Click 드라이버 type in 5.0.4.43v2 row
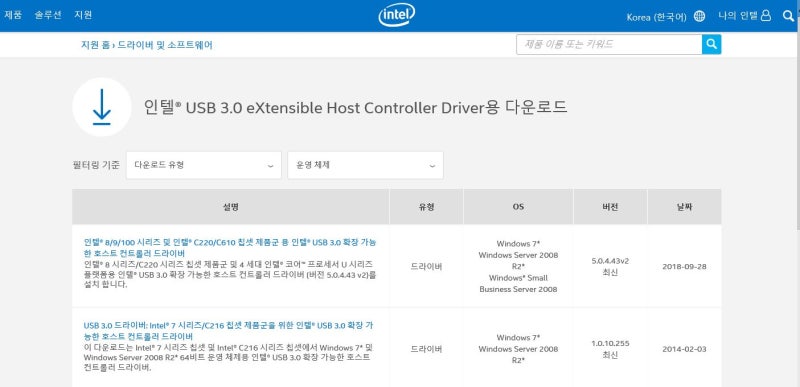 tap(426, 266)
